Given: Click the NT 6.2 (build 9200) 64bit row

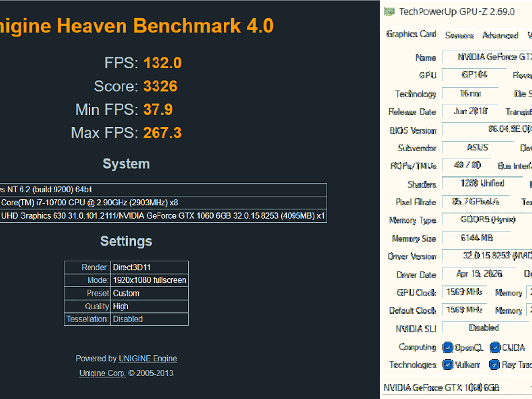Looking at the screenshot, I should click(163, 190).
